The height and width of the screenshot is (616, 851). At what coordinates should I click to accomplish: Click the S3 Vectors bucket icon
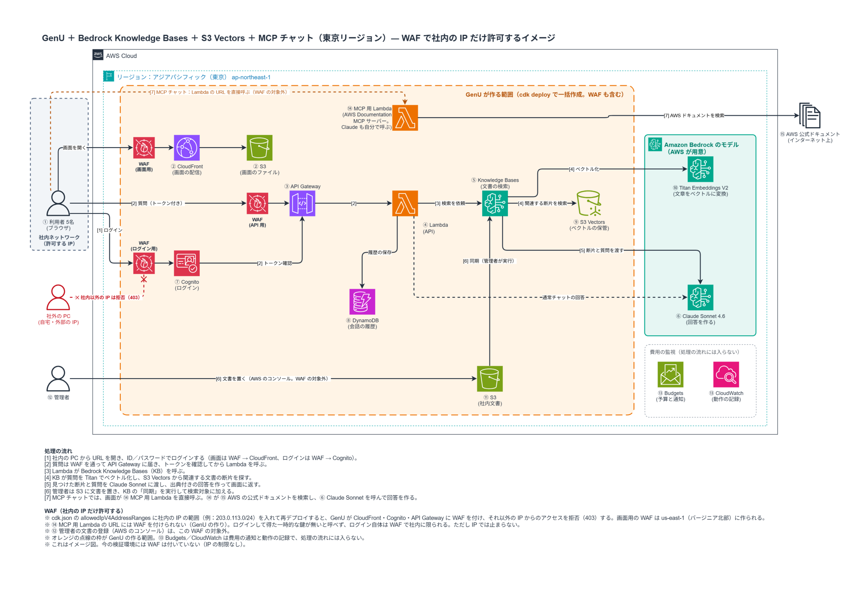(x=589, y=203)
